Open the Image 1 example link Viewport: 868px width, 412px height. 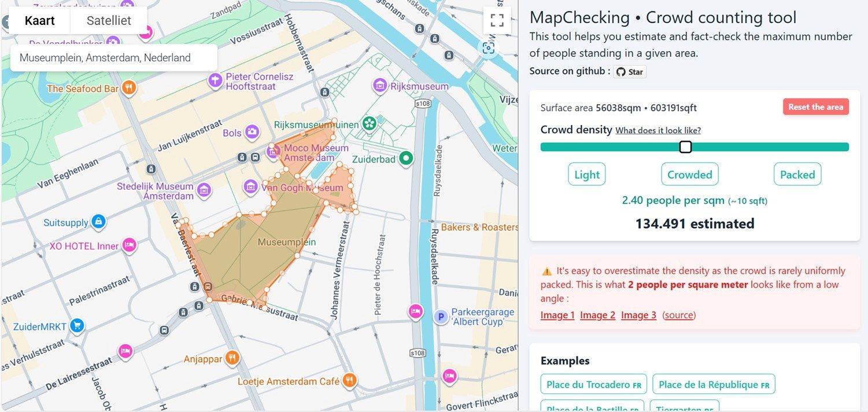[x=557, y=315]
